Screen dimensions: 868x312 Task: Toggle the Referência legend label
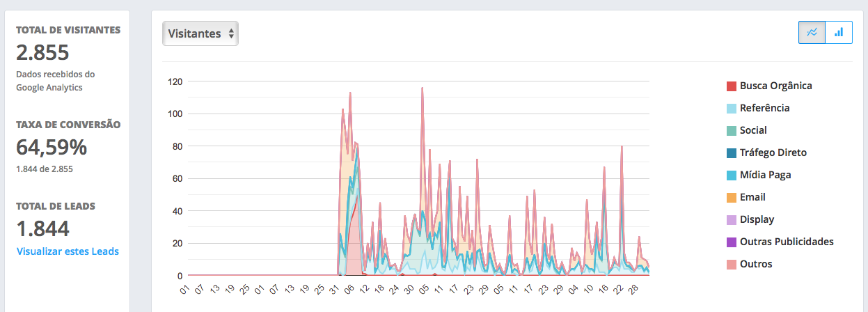point(765,108)
